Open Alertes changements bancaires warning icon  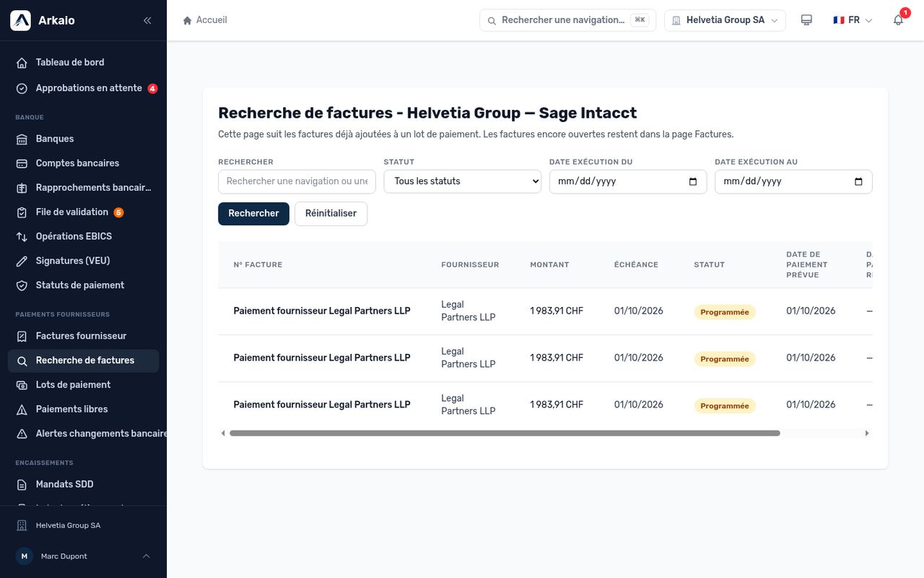[x=22, y=433]
